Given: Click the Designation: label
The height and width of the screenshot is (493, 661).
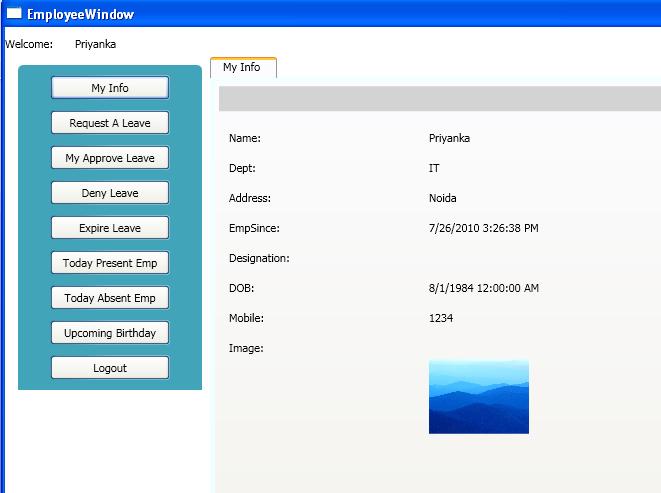Looking at the screenshot, I should pos(259,258).
